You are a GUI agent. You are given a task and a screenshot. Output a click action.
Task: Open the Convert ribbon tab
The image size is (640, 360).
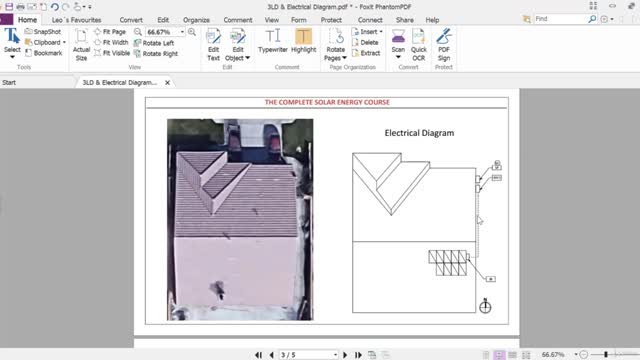click(131, 20)
